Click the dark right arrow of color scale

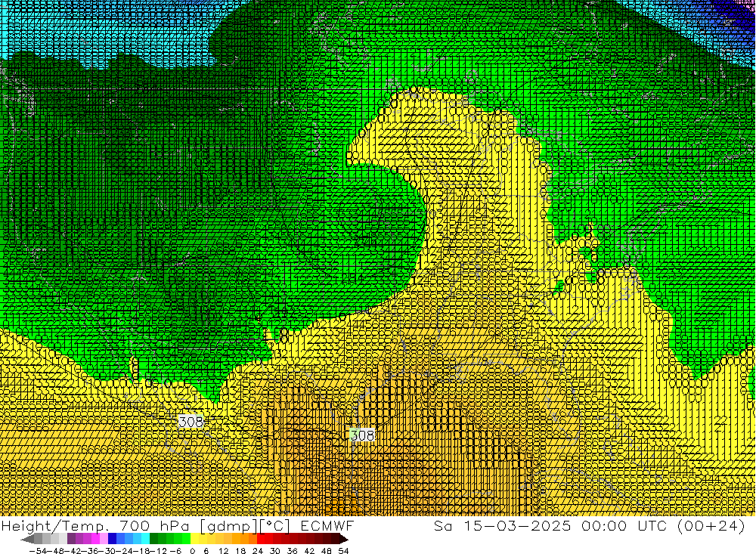tap(344, 540)
